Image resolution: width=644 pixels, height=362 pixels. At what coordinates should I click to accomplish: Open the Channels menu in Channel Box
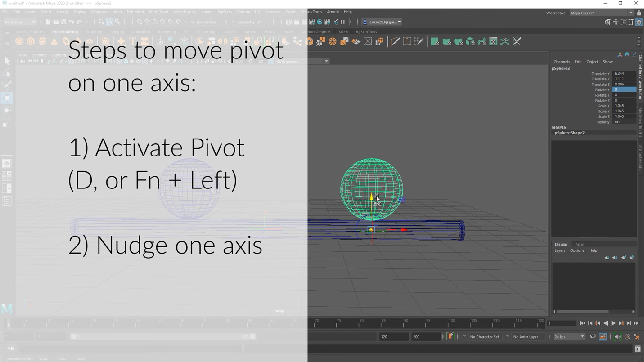pyautogui.click(x=562, y=62)
